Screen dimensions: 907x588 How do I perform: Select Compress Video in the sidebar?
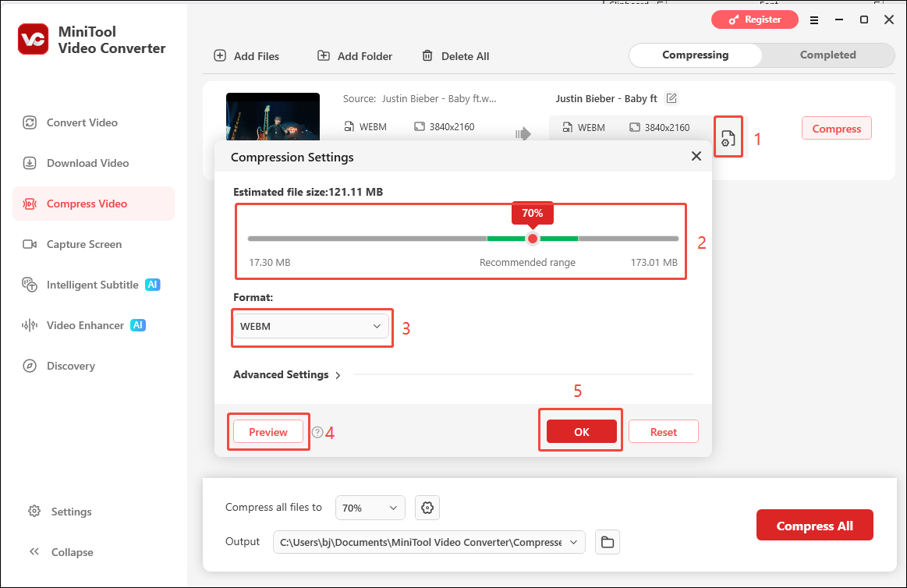coord(94,204)
